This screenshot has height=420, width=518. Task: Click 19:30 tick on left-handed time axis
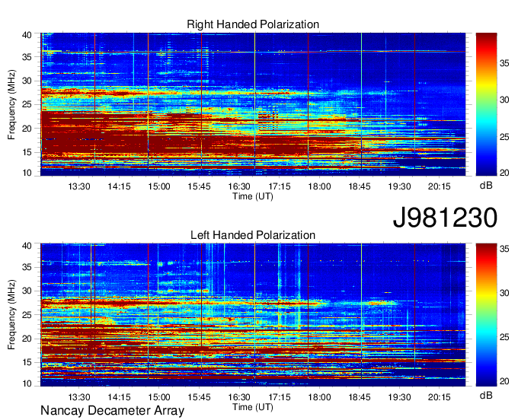tap(399, 397)
